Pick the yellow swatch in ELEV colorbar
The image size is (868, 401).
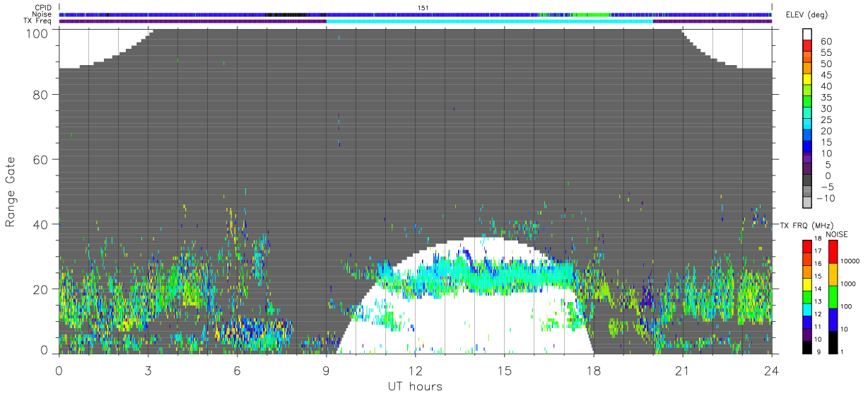click(x=808, y=80)
